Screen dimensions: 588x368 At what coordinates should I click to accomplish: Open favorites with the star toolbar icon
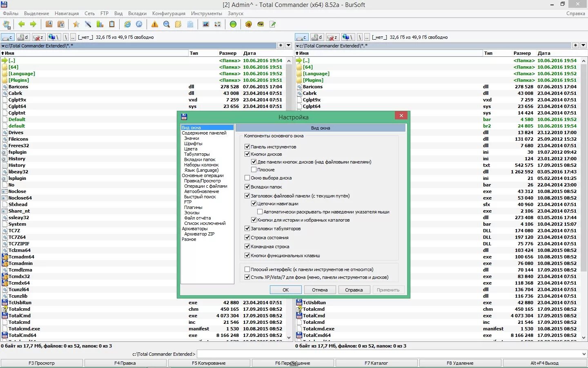point(76,24)
